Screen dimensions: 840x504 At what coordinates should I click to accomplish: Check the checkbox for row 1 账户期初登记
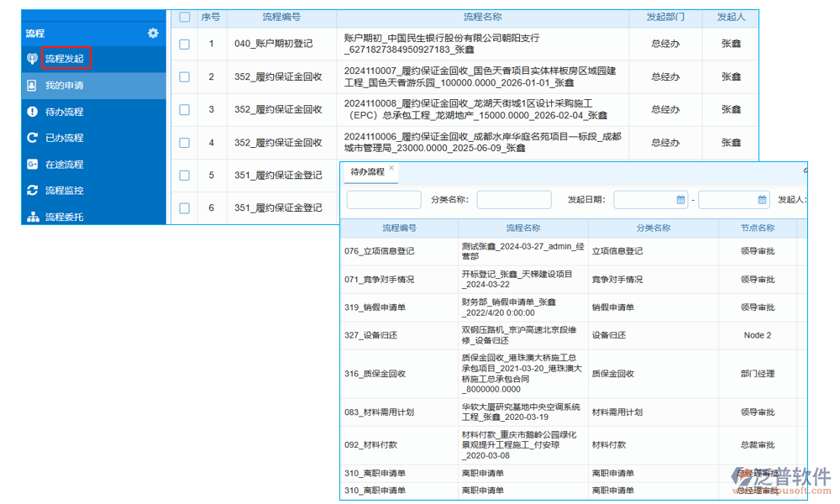click(x=184, y=43)
